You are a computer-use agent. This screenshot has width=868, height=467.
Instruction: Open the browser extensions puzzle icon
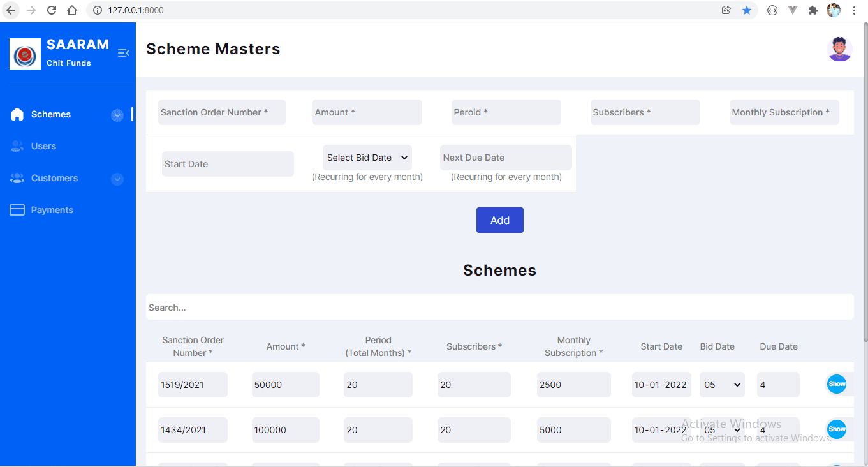[x=813, y=10]
